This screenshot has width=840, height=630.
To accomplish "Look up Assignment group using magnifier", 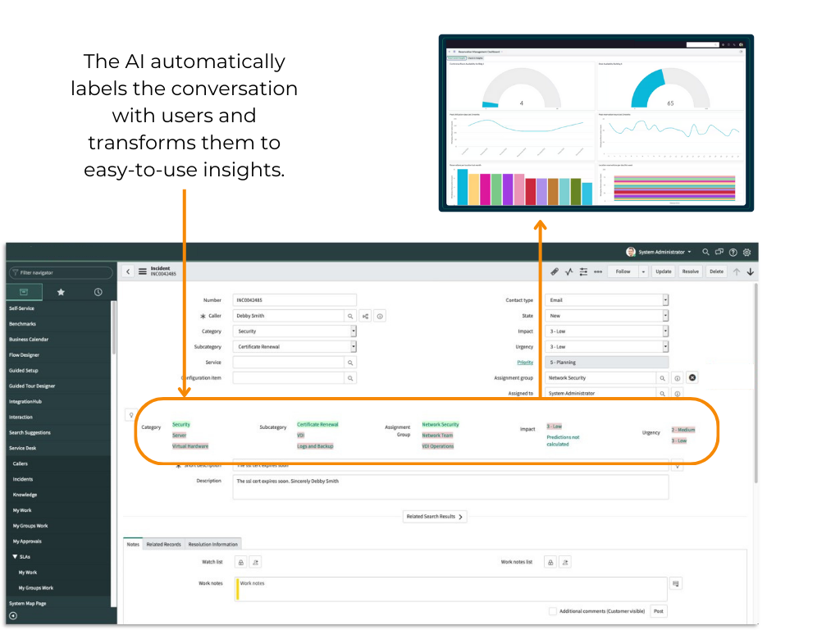I will click(x=663, y=378).
